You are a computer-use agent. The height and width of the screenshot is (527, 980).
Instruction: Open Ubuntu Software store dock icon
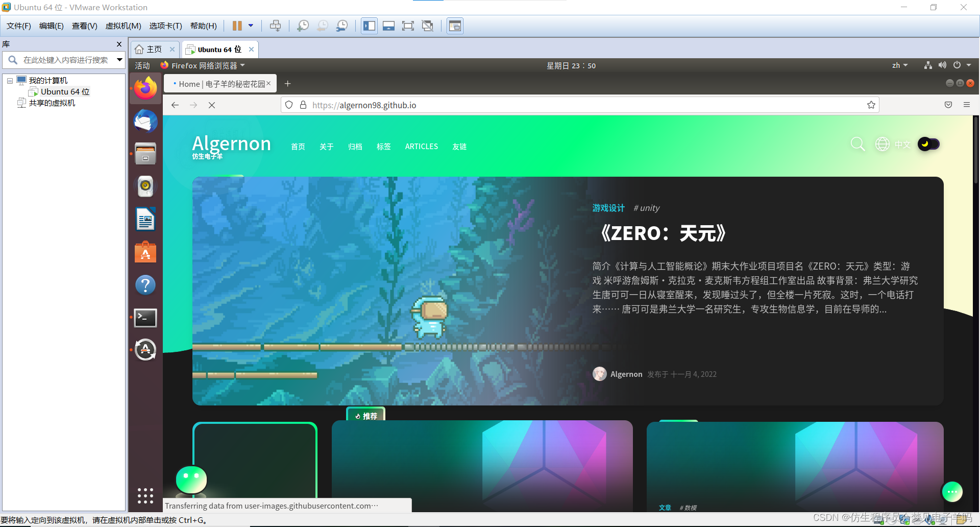coord(145,252)
